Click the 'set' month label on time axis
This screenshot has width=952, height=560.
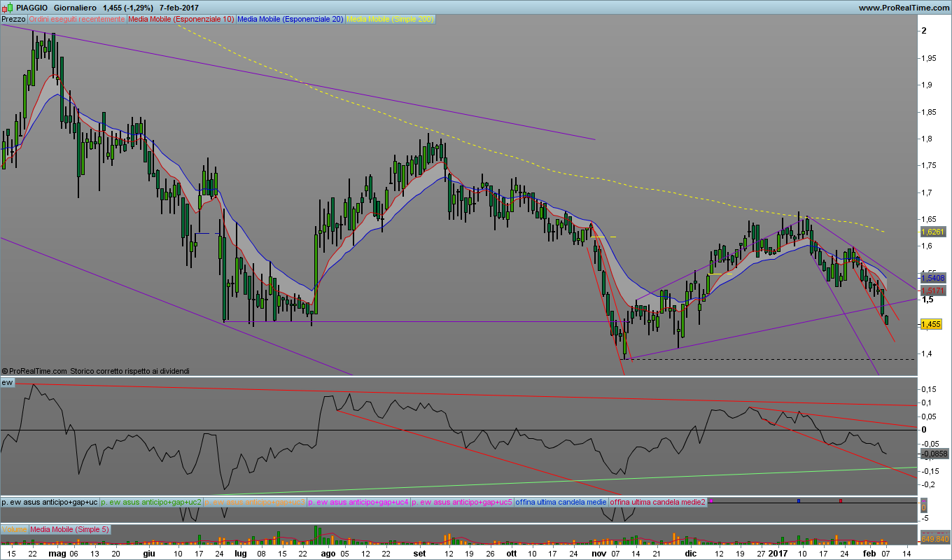419,552
